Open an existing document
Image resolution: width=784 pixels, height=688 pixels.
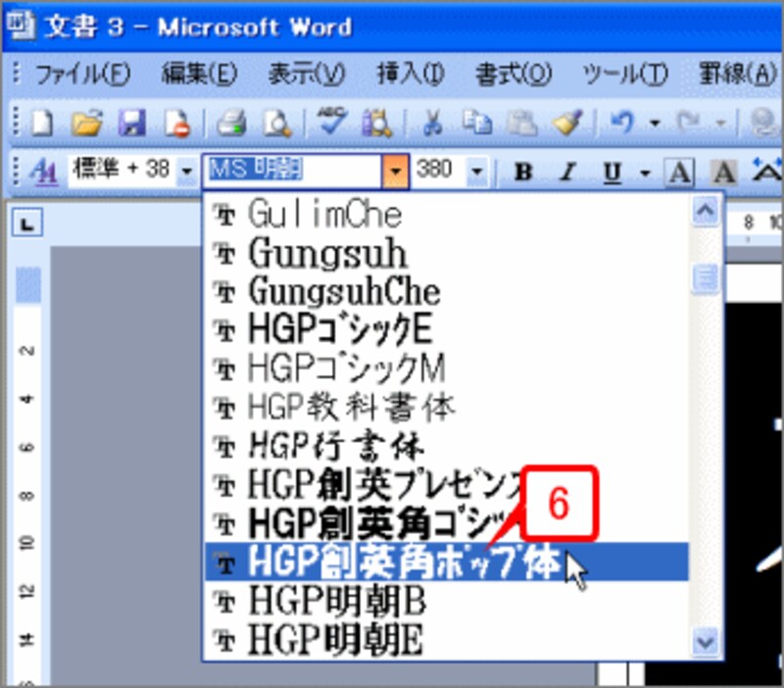[x=86, y=122]
